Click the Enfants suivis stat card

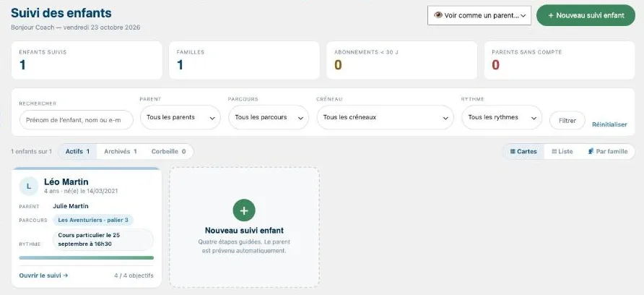tap(87, 60)
